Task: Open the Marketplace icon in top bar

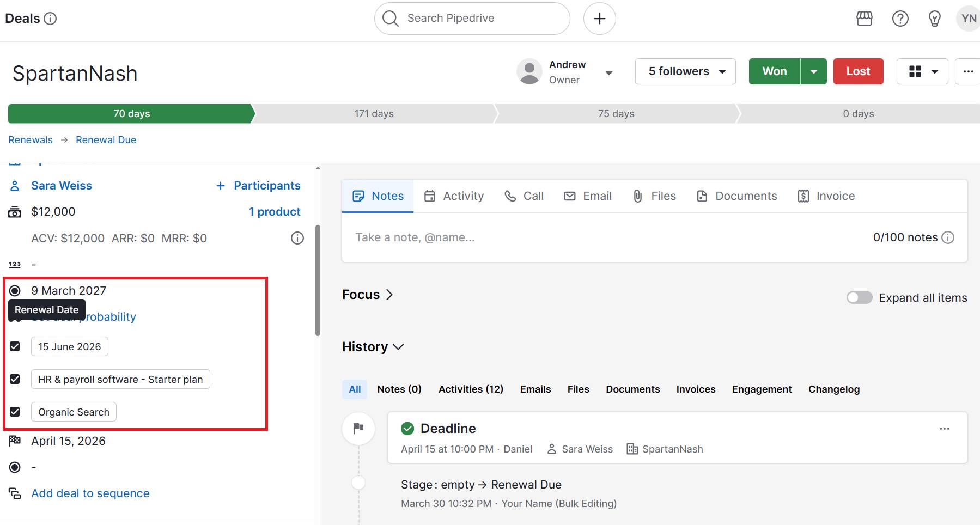Action: [x=864, y=19]
